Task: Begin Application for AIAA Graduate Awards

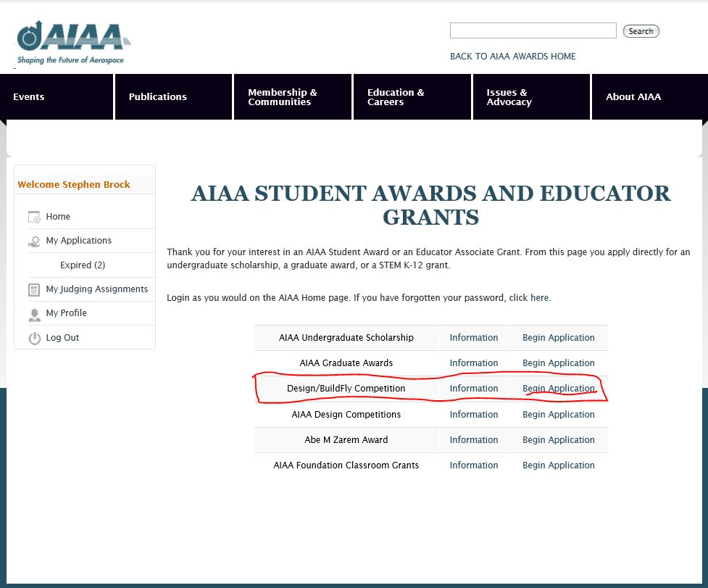Action: pyautogui.click(x=559, y=363)
